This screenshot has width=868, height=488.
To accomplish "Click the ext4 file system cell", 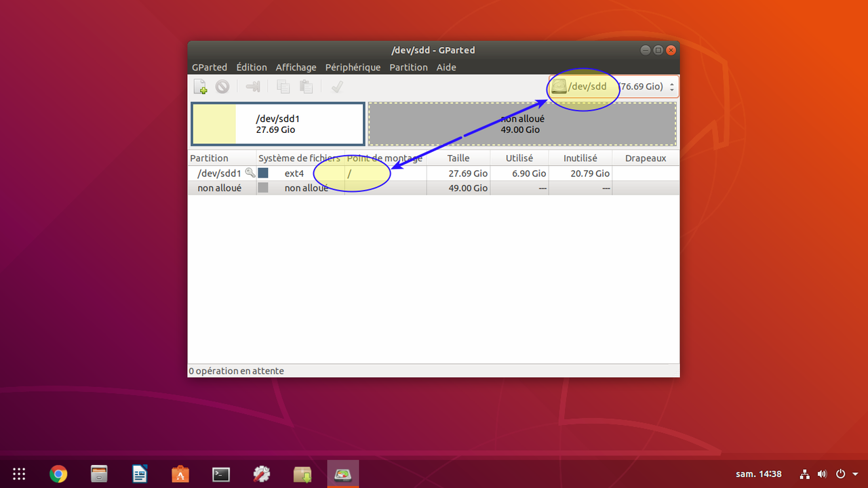I will (x=294, y=173).
